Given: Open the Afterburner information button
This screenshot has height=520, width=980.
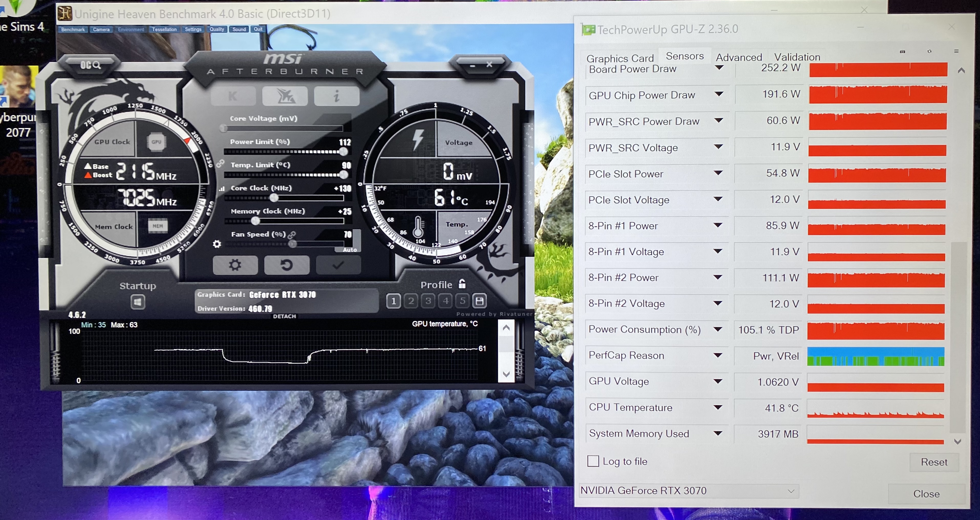Looking at the screenshot, I should pos(336,96).
